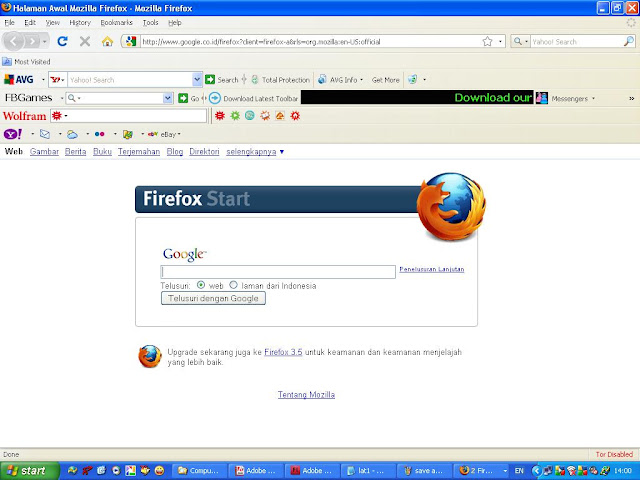The height and width of the screenshot is (480, 640).
Task: Select the 'web' search radio button
Action: [x=201, y=285]
